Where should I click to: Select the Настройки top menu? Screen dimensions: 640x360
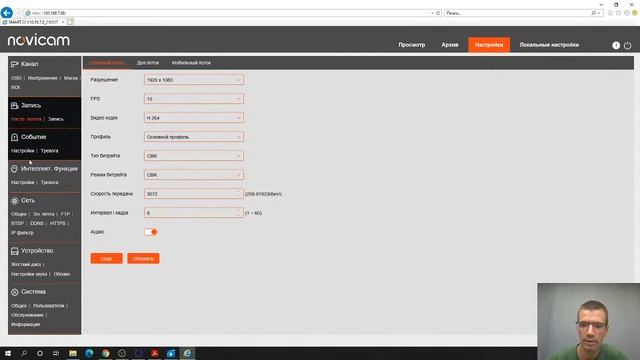(x=489, y=45)
